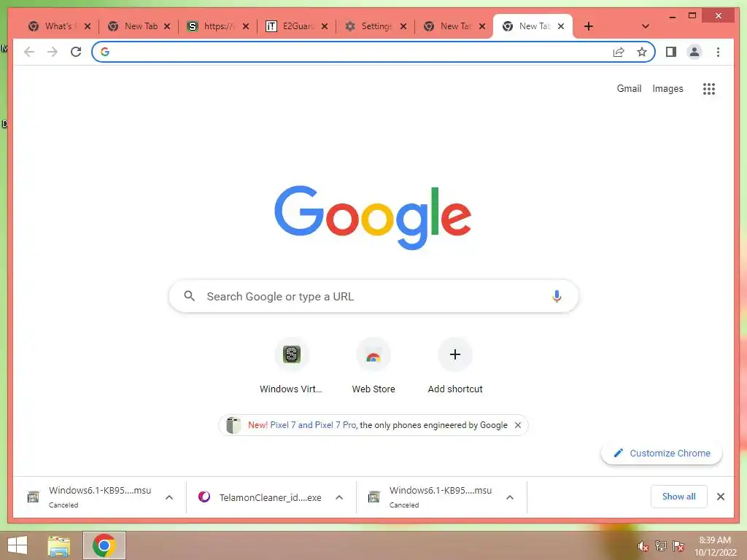
Task: Open the Windows Start button
Action: click(18, 545)
